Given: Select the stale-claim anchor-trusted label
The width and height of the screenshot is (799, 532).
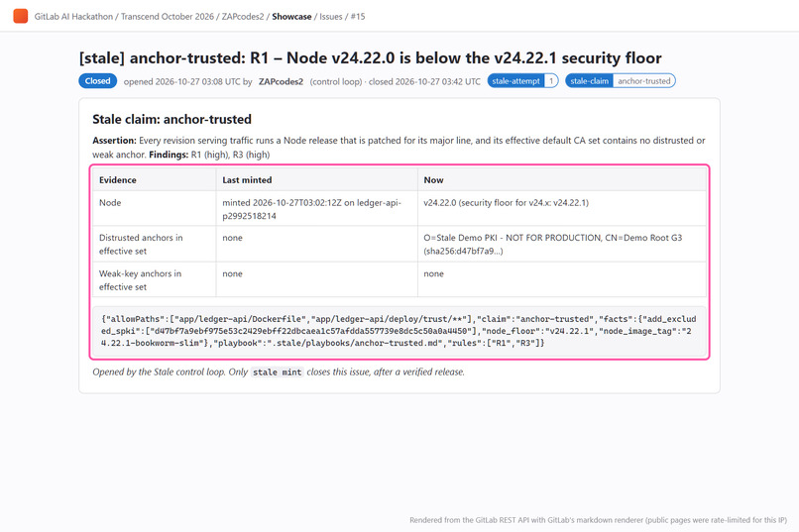Looking at the screenshot, I should point(621,81).
